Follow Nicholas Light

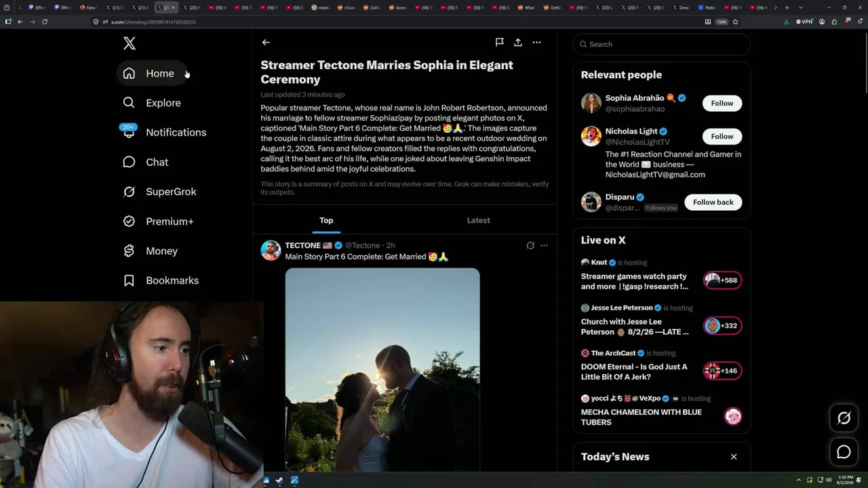pos(722,136)
